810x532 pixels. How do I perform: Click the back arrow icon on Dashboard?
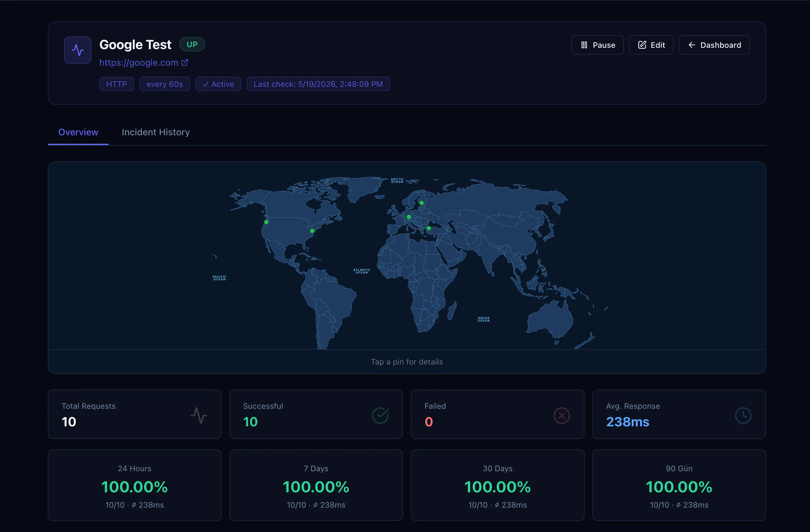coord(692,45)
